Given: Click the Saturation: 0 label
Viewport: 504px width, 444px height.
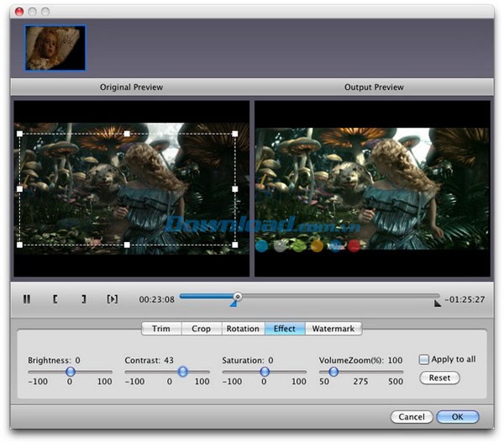Looking at the screenshot, I should (x=248, y=361).
